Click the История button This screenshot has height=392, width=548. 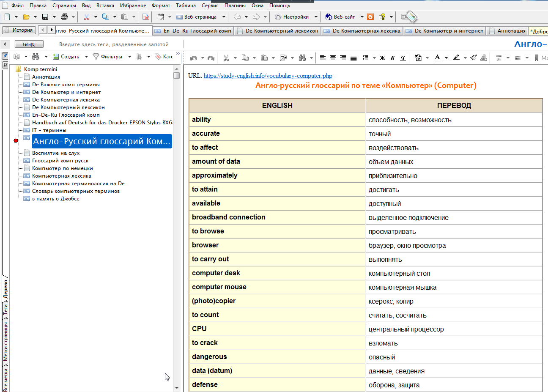(x=19, y=30)
